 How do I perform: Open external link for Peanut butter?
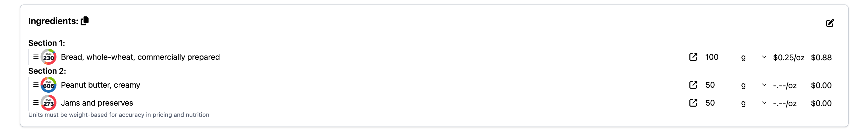click(x=693, y=85)
